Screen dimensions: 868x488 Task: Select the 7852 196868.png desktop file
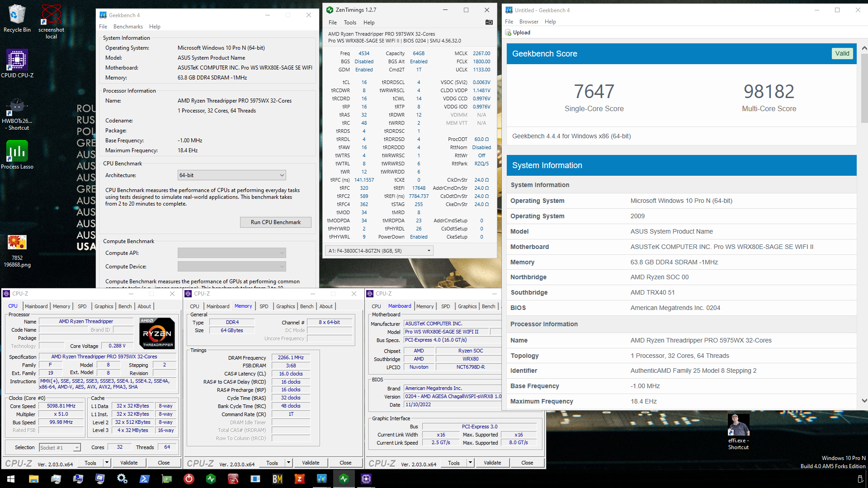(x=17, y=251)
